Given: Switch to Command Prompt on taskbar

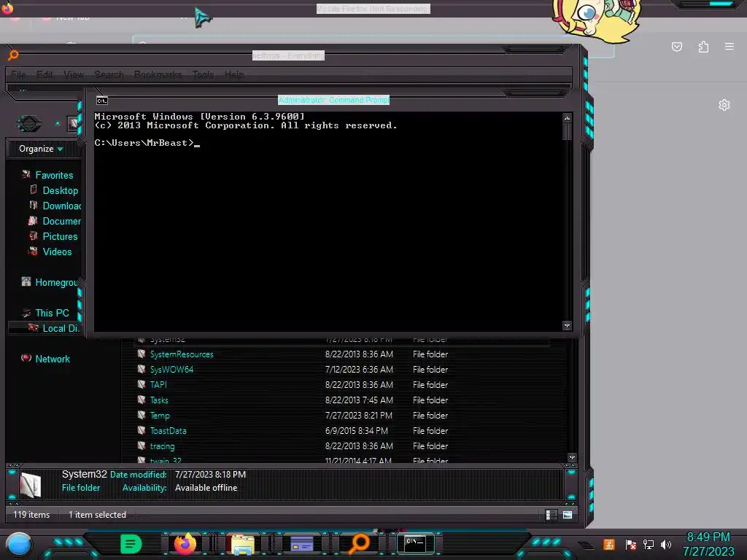Looking at the screenshot, I should [x=415, y=543].
